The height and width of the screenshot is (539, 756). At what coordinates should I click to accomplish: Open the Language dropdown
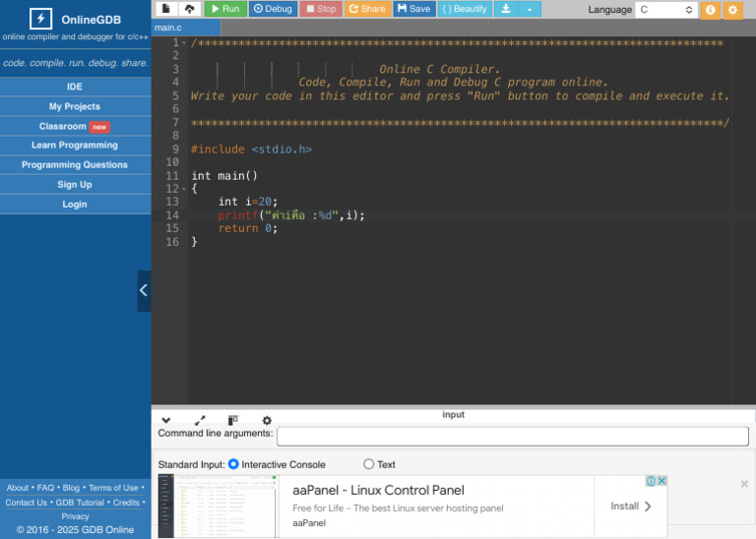(665, 10)
